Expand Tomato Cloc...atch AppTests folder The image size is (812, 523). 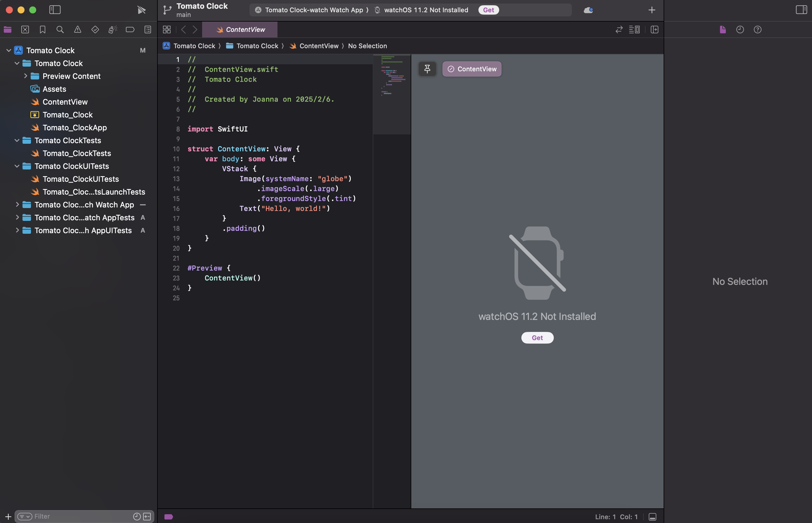coord(17,217)
